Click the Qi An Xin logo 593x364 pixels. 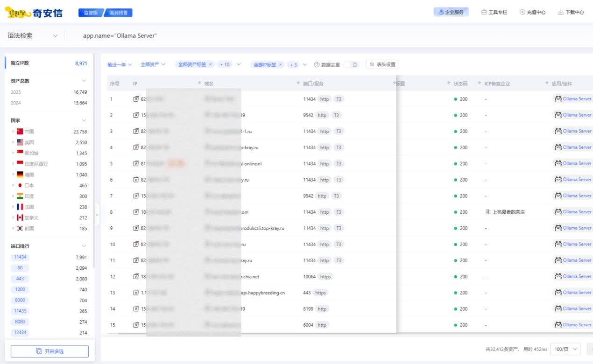pyautogui.click(x=34, y=13)
